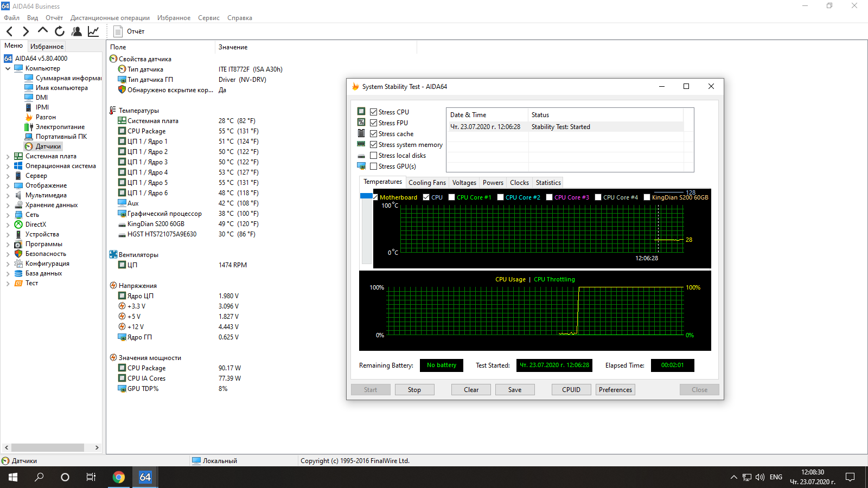This screenshot has width=868, height=488.
Task: Expand the Конфигурация tree node
Action: (8, 264)
